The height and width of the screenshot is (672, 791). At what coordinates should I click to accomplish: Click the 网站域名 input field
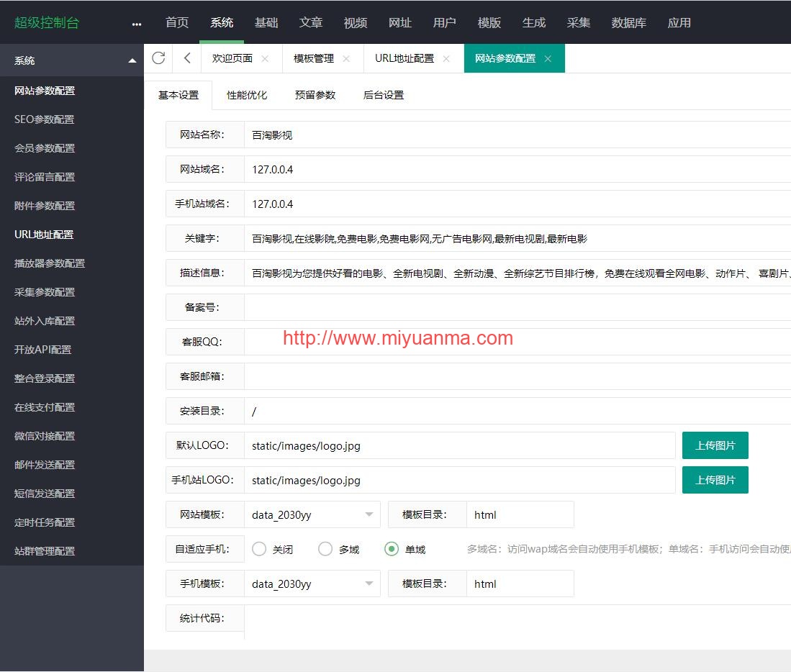[x=517, y=169]
